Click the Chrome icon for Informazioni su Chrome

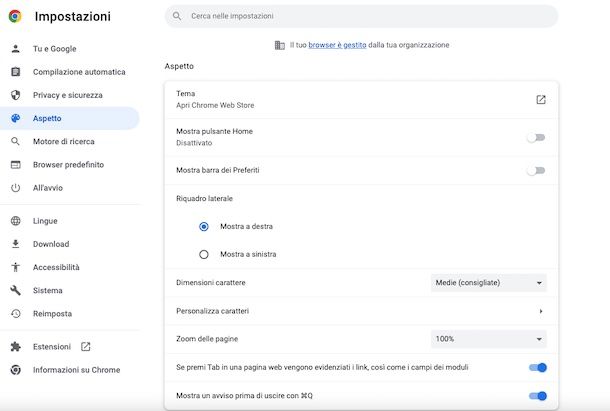point(16,370)
